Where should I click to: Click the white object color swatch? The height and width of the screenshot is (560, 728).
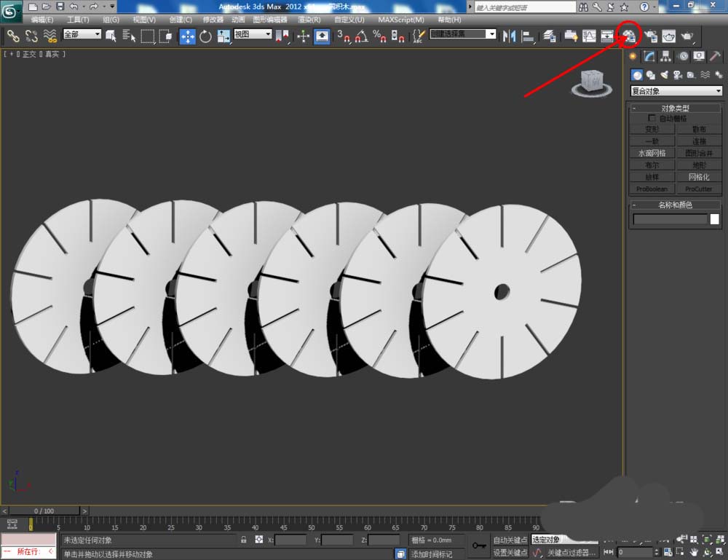coord(714,219)
